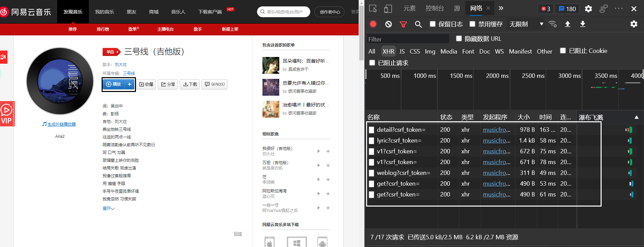Viewport: 644px width, 247px height.
Task: Toggle 已阻止请求 checkbox
Action: coord(372,63)
